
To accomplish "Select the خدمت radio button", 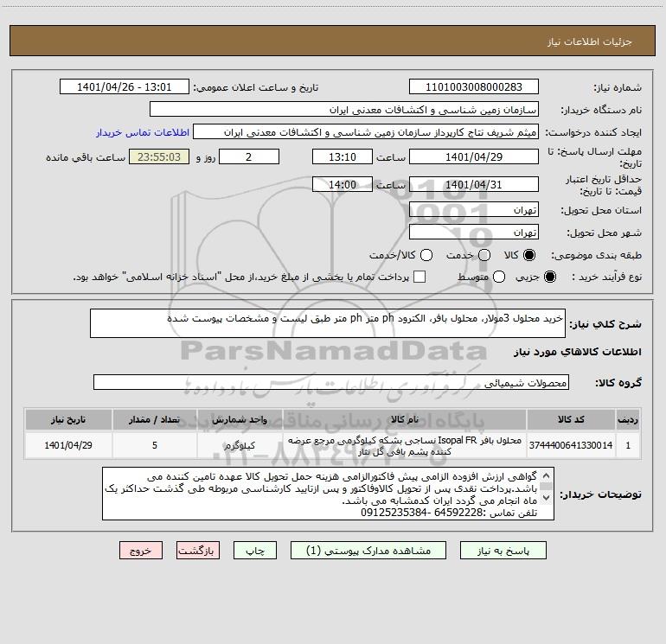I will tap(484, 255).
